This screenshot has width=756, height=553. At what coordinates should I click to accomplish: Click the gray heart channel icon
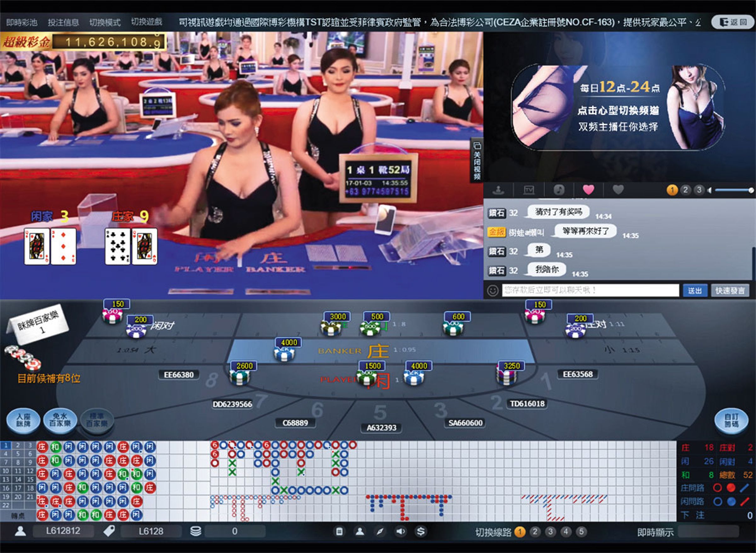pyautogui.click(x=618, y=190)
